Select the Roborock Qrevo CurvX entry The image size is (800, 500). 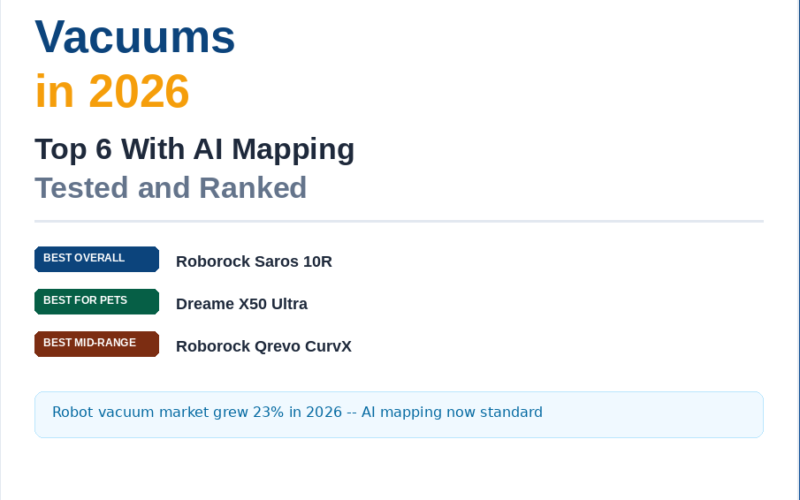click(x=263, y=346)
